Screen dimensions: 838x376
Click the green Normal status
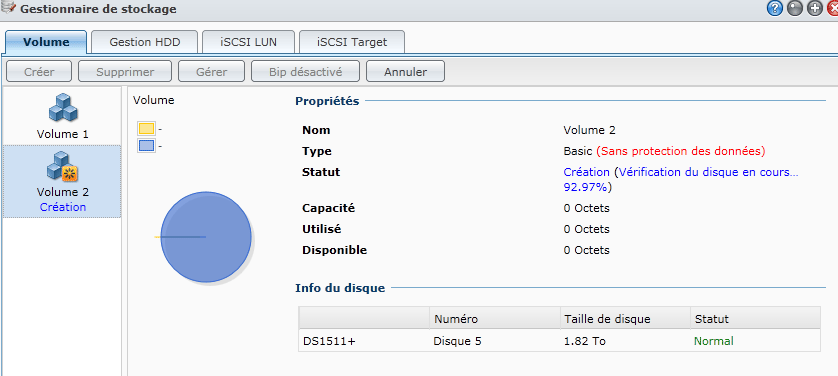[714, 341]
